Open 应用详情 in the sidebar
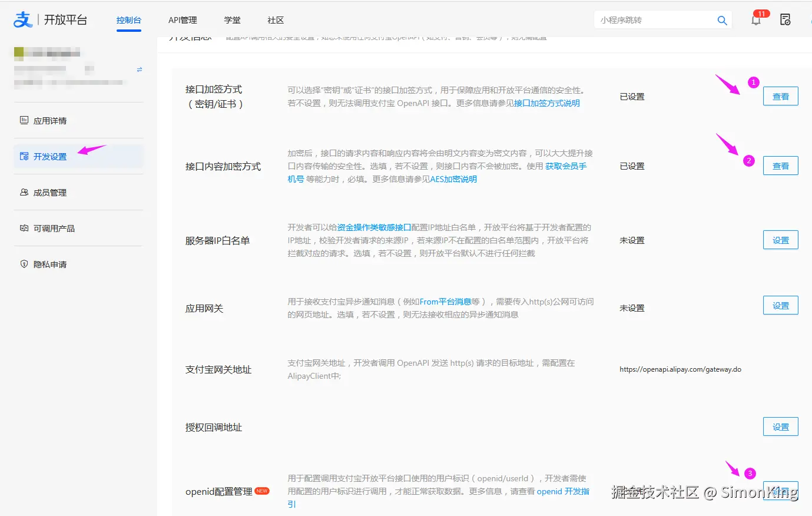812x516 pixels. [x=50, y=121]
